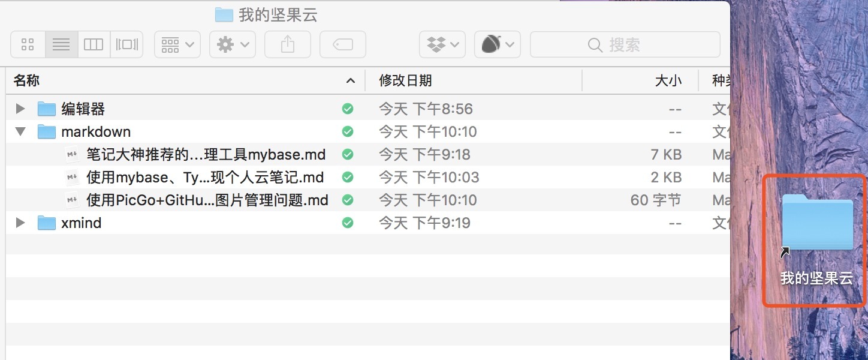
Task: Select markdown file icon for 笔记大神推荐的…mybase.md
Action: [x=72, y=154]
